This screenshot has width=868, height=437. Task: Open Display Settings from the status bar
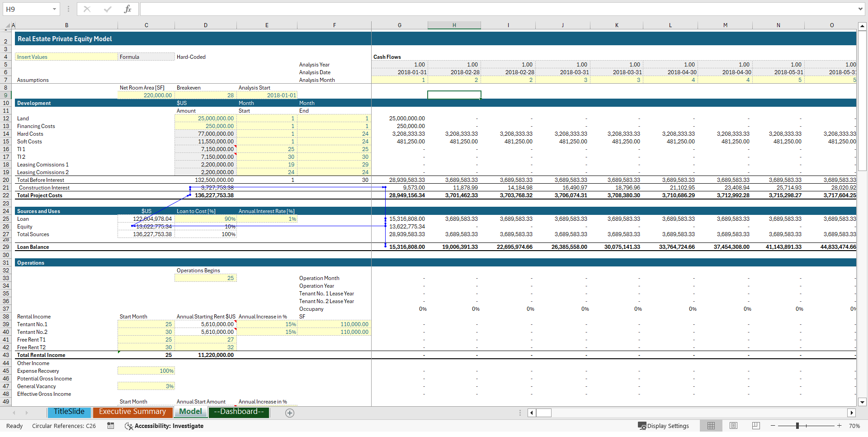[664, 426]
